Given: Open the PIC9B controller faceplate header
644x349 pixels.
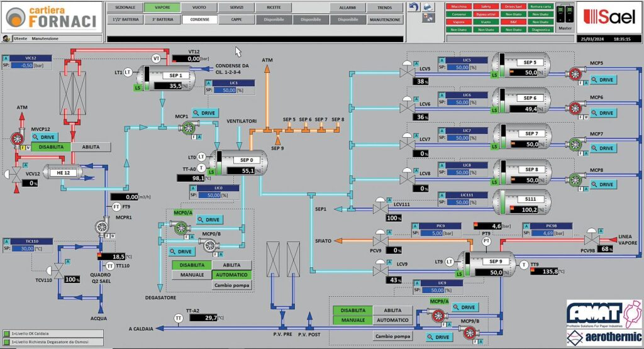Looking at the screenshot, I should click(552, 225).
